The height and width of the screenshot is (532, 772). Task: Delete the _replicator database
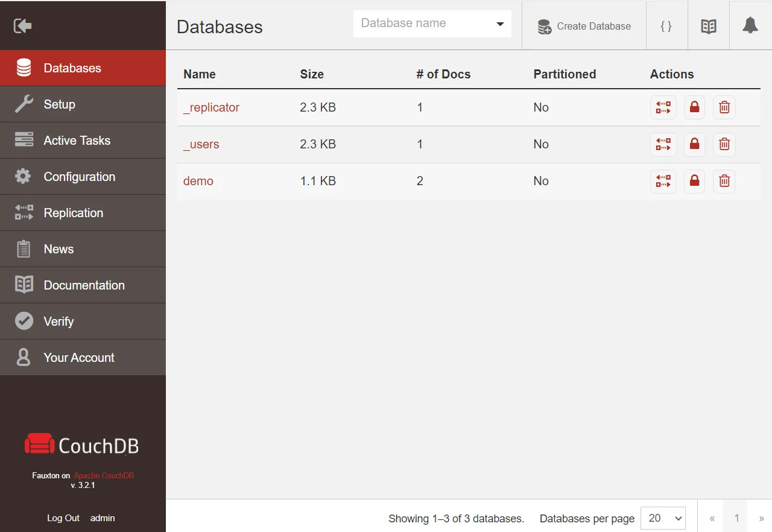pyautogui.click(x=724, y=107)
